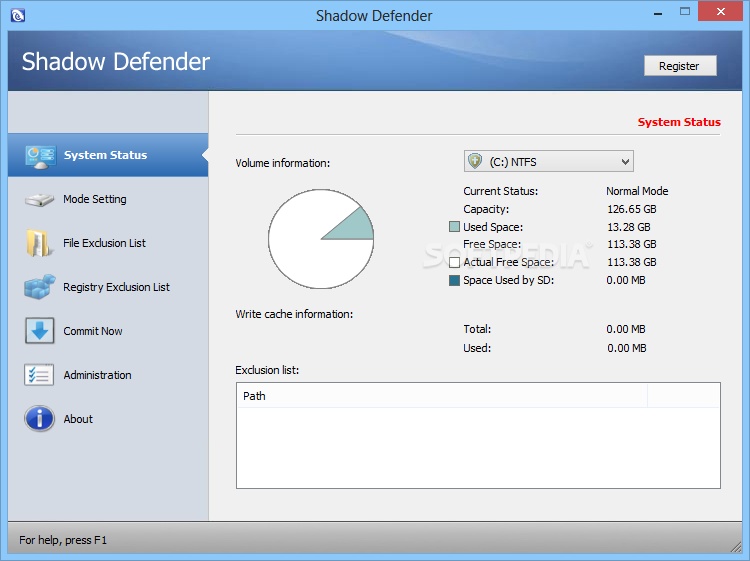Open the (C:) NTFS volume dropdown
The image size is (750, 561).
(549, 161)
